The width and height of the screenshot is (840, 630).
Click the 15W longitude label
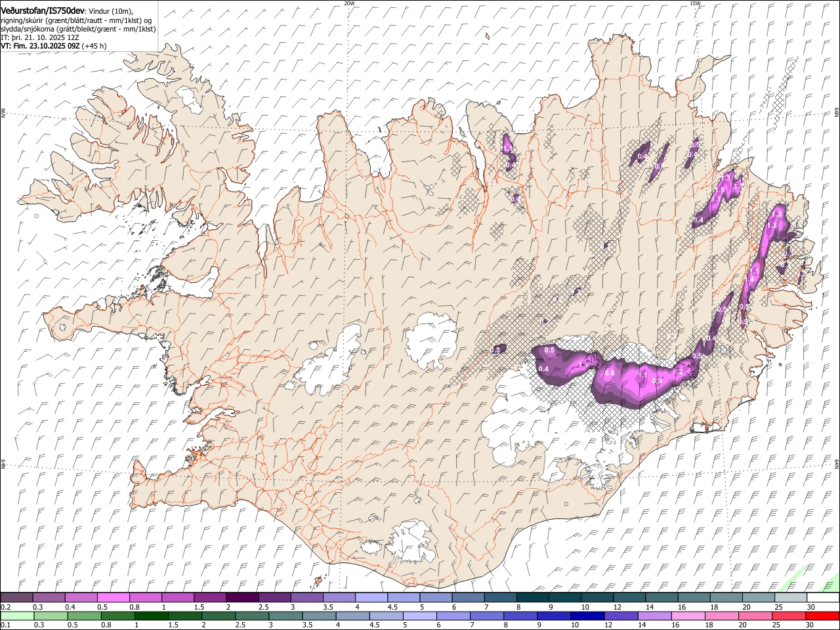(x=695, y=3)
